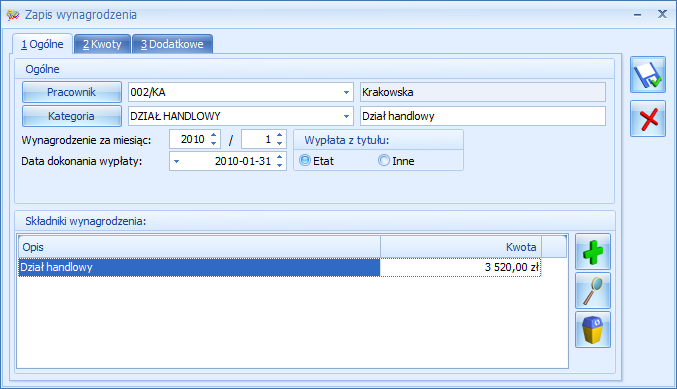Select the Inne radio button
Screen dimensions: 677x389
click(x=384, y=161)
